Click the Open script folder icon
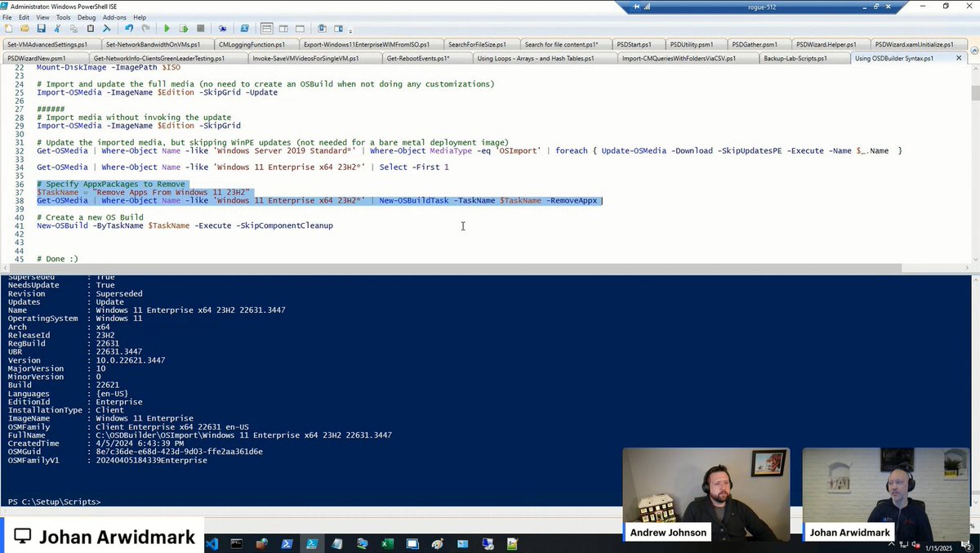980x553 pixels. (x=24, y=29)
